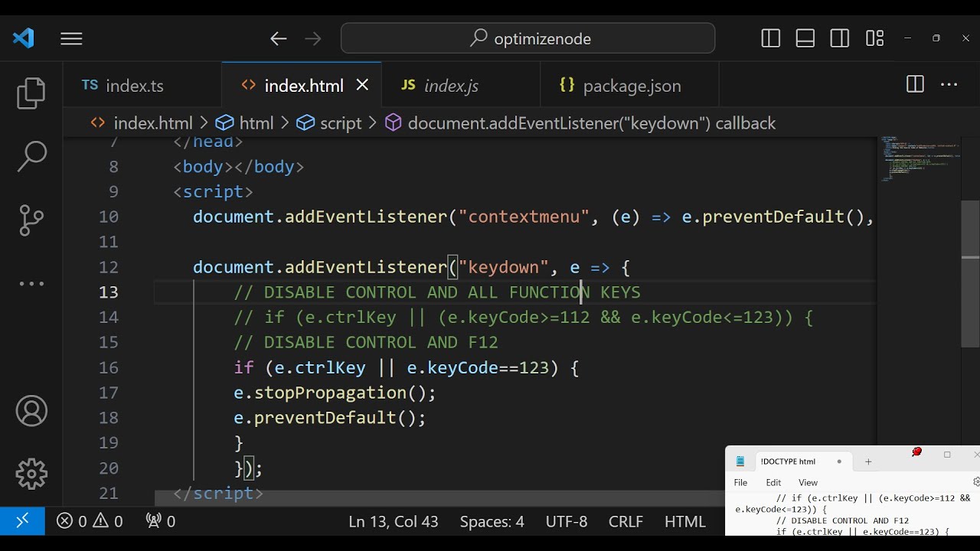
Task: Expand additional views ellipsis in activity bar
Action: (x=31, y=284)
